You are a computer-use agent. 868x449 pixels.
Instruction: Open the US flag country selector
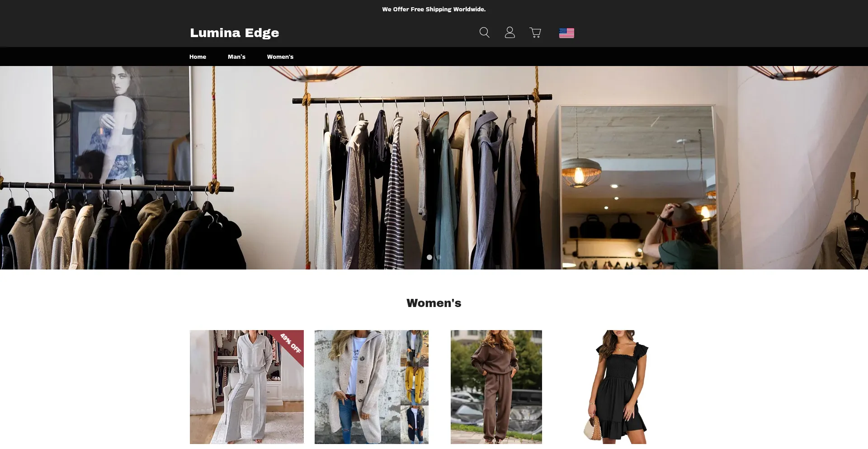(x=566, y=33)
